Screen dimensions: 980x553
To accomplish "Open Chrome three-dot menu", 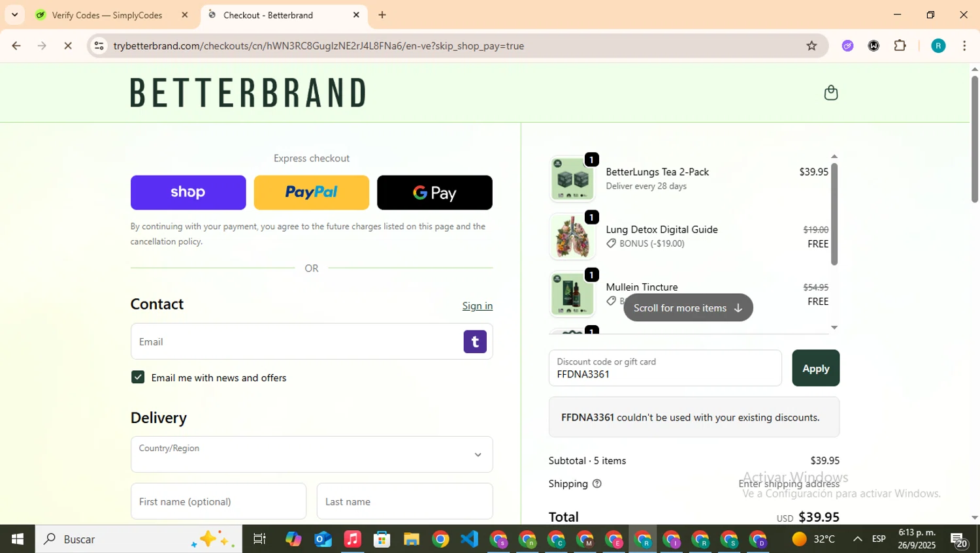I will click(x=964, y=46).
